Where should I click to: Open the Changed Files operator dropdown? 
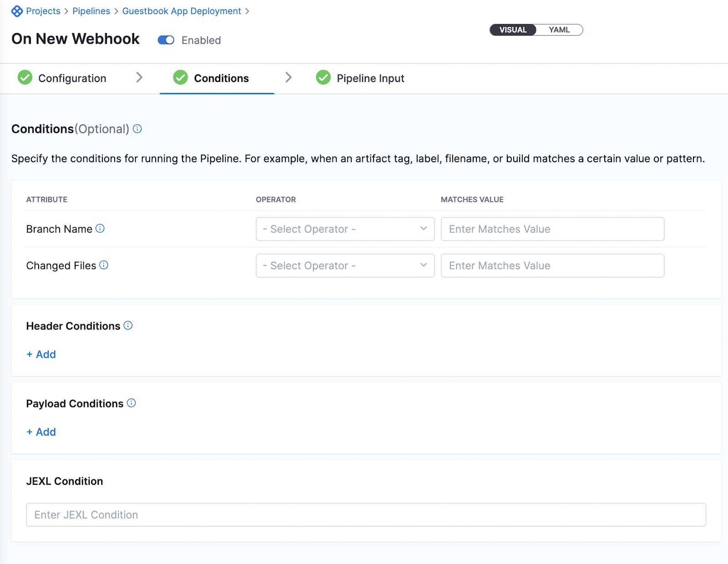pos(344,265)
